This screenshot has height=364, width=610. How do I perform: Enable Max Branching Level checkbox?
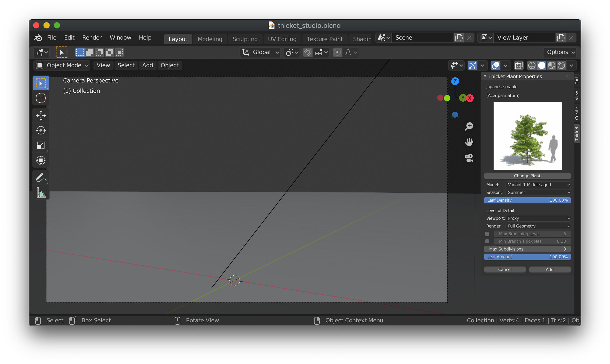coord(487,234)
